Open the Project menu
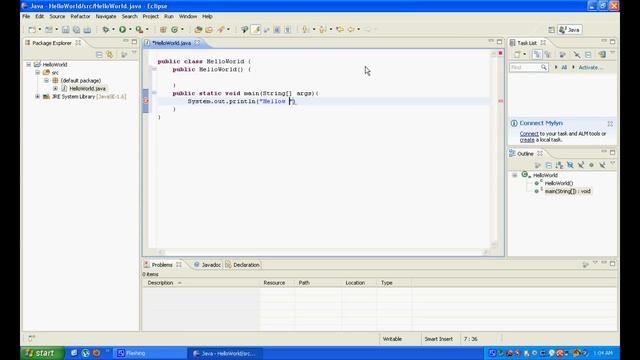Image resolution: width=640 pixels, height=360 pixels. pyautogui.click(x=150, y=16)
